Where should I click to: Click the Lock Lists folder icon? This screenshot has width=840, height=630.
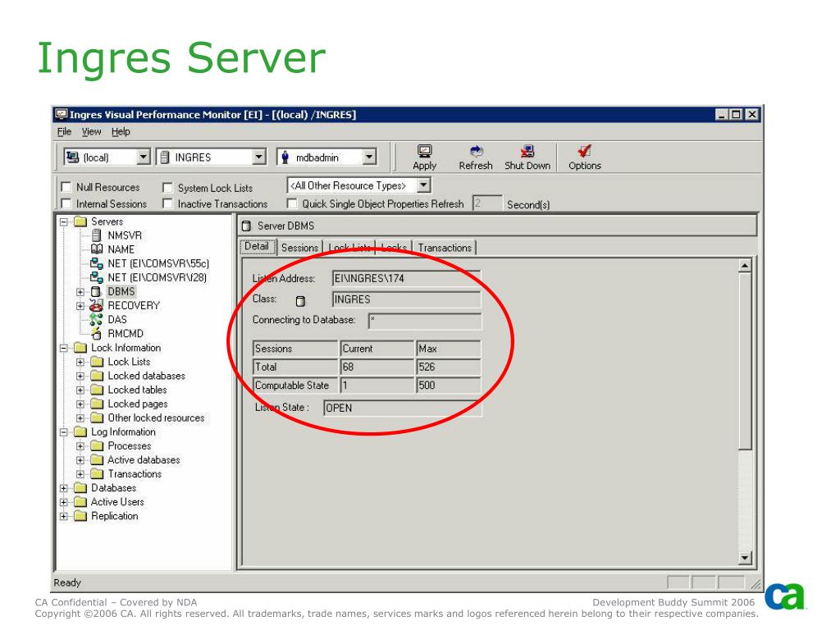coord(97,362)
